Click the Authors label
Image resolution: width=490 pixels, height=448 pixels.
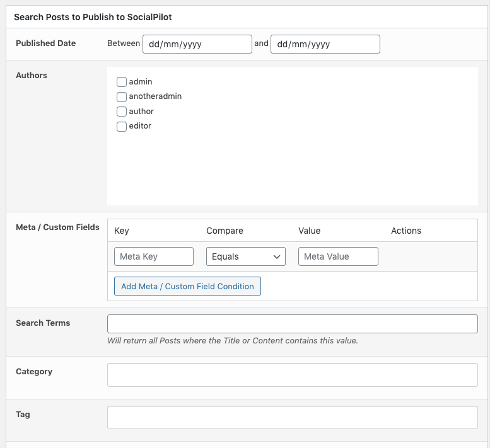pyautogui.click(x=32, y=75)
